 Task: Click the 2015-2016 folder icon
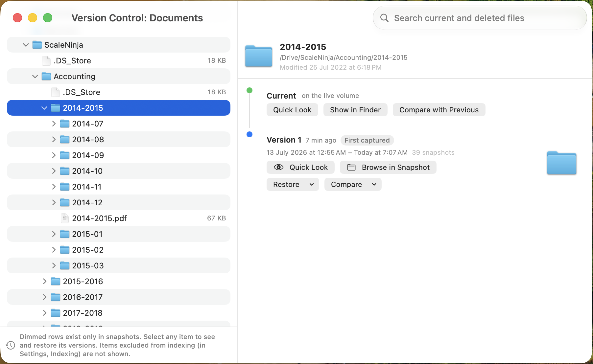pyautogui.click(x=56, y=281)
